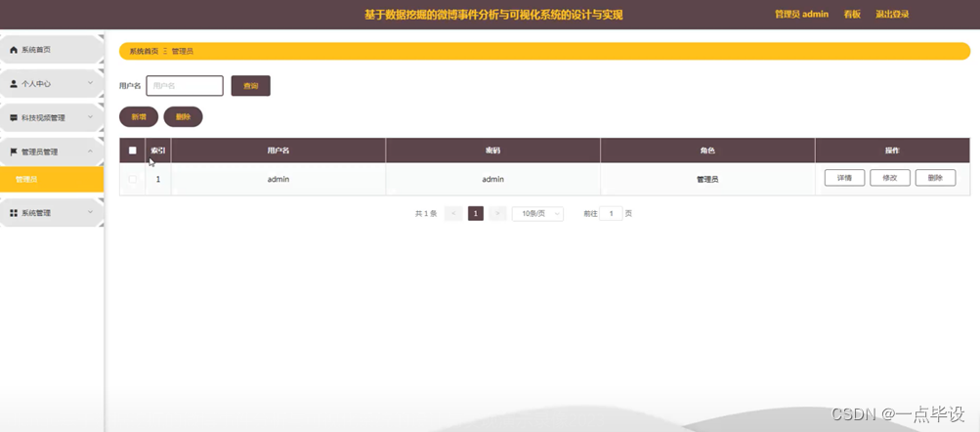The width and height of the screenshot is (980, 432).
Task: Click 删除 in the admin row
Action: [936, 178]
